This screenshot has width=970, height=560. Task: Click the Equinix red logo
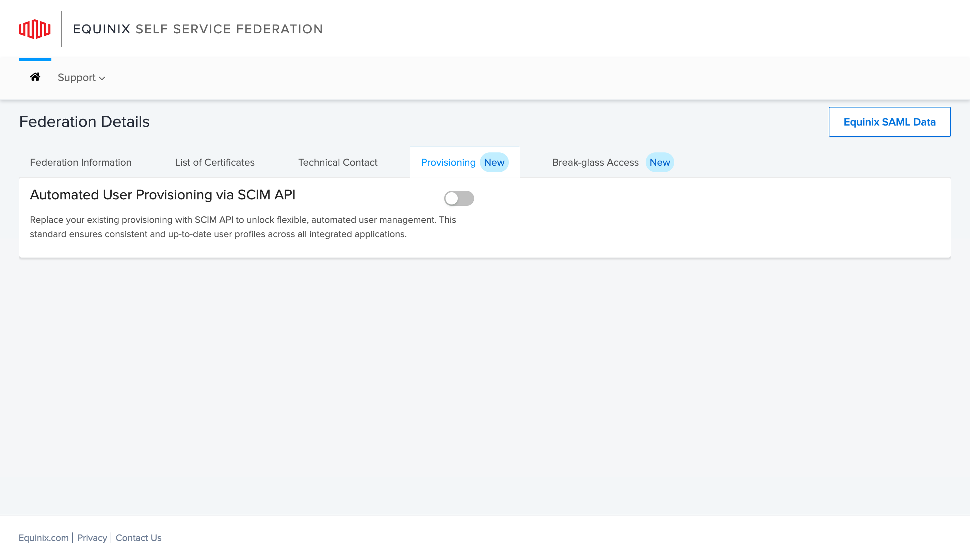35,29
